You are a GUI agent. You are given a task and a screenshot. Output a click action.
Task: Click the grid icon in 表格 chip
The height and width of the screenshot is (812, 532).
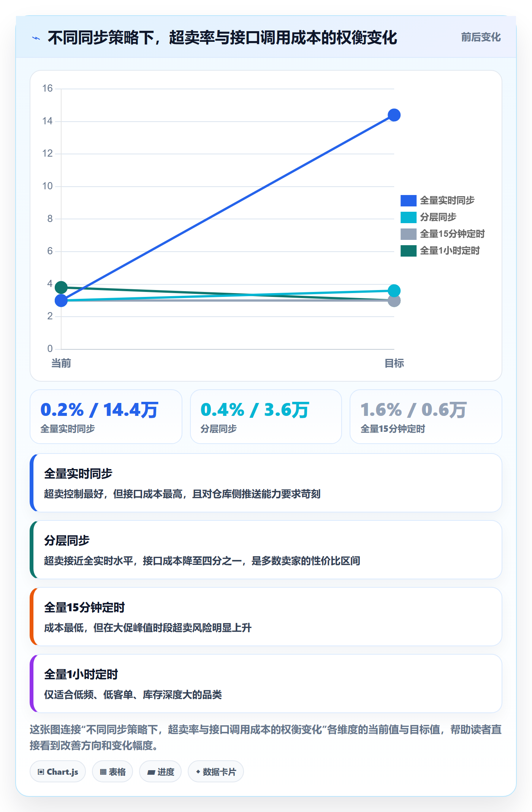tap(103, 772)
